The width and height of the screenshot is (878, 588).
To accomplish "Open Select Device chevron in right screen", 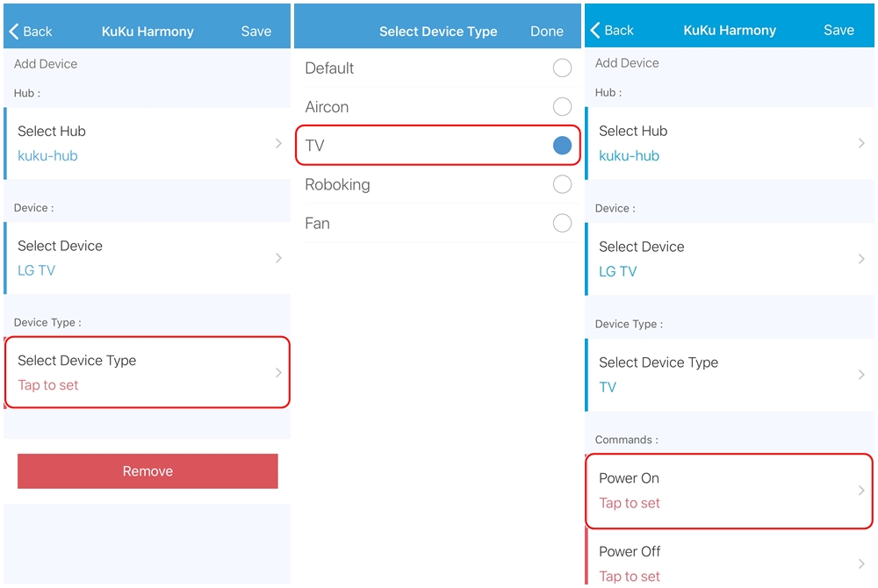I will [861, 259].
